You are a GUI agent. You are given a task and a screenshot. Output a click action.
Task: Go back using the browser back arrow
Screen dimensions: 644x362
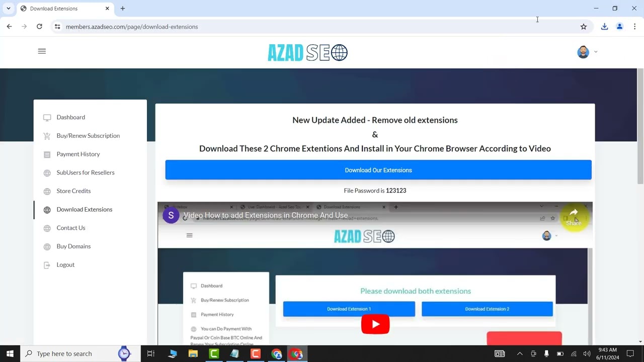pyautogui.click(x=9, y=27)
